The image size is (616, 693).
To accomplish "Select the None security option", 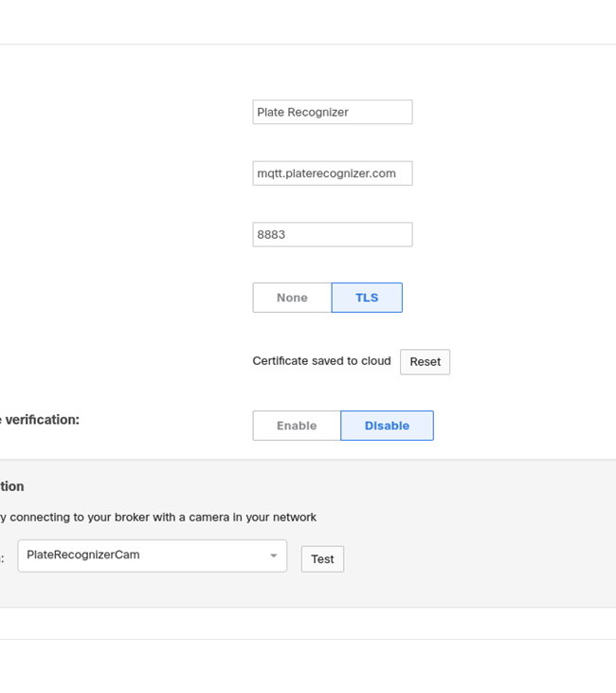I will click(292, 298).
